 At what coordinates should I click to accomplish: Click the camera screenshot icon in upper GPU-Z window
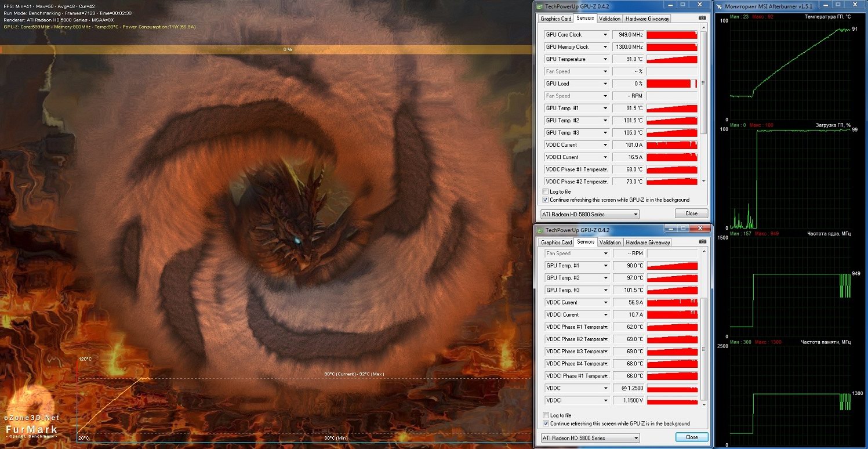pos(702,19)
